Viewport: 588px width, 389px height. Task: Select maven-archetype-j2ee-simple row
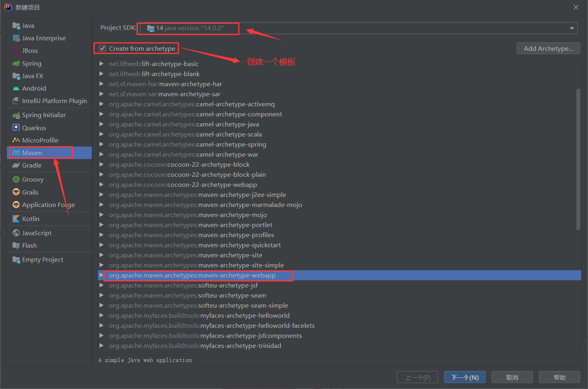pyautogui.click(x=339, y=194)
